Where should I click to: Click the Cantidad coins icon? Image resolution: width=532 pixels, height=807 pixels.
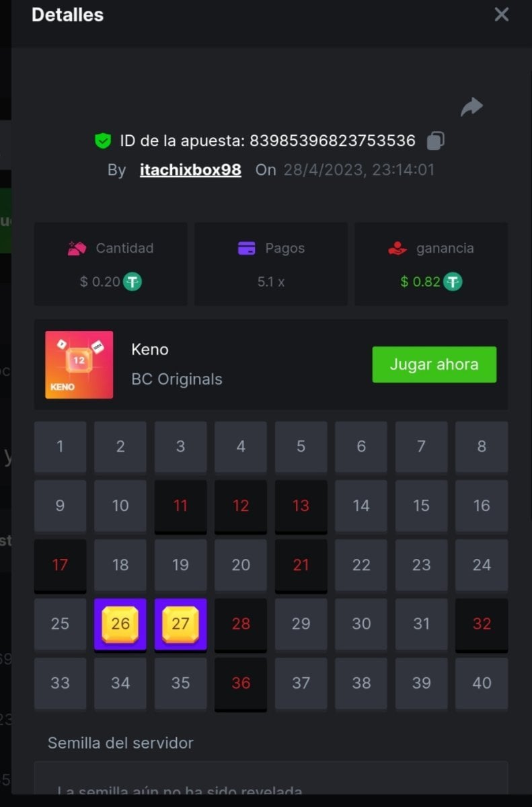pyautogui.click(x=77, y=248)
